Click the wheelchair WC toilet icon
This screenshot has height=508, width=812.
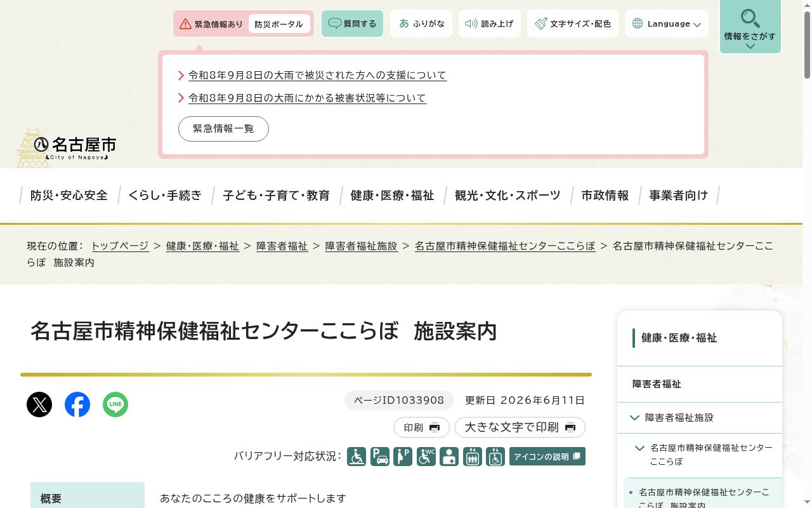pyautogui.click(x=426, y=457)
